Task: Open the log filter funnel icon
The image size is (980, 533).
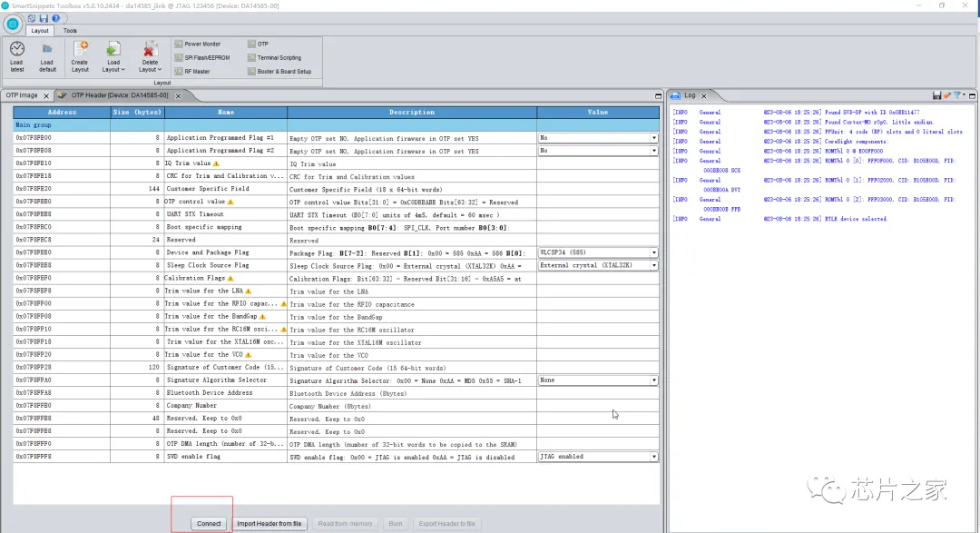Action: click(957, 95)
